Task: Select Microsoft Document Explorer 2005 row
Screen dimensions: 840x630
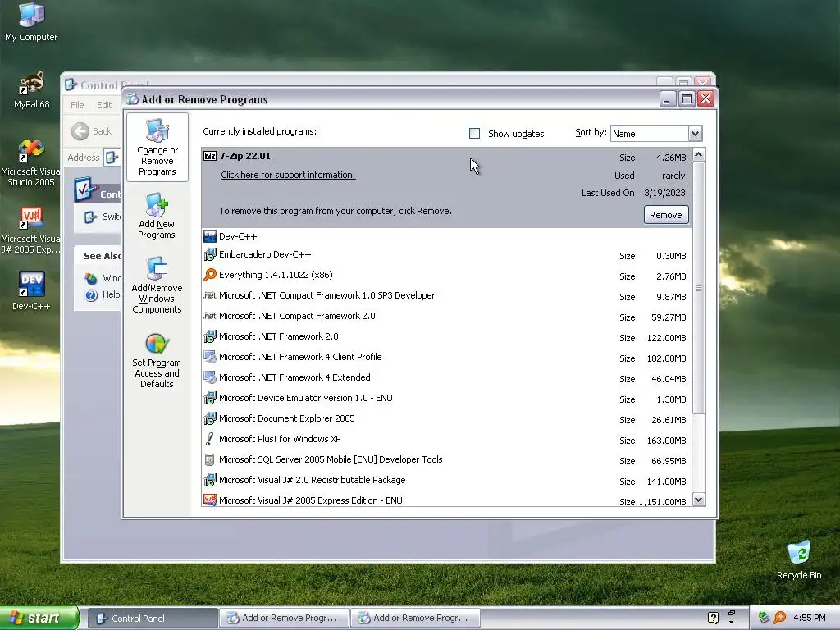Action: coord(447,419)
